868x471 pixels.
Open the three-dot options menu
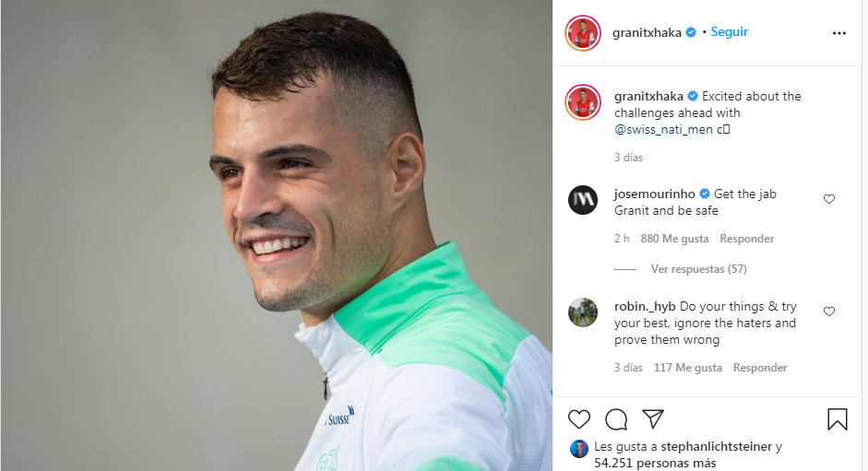click(x=839, y=33)
